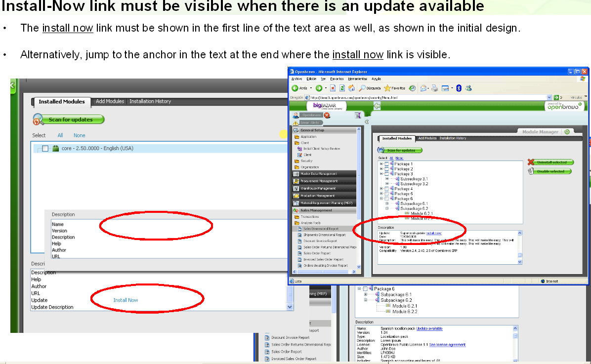Click the IE Back (Atrás) arrow icon
This screenshot has width=591, height=364.
tap(295, 88)
